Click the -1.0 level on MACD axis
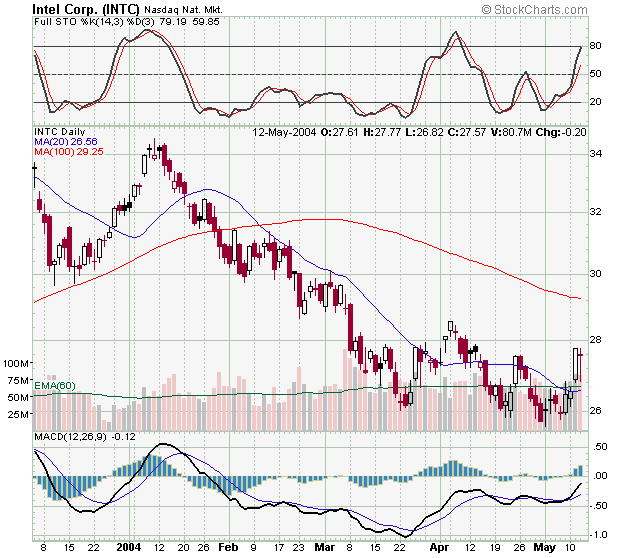The width and height of the screenshot is (620, 558). tap(598, 535)
